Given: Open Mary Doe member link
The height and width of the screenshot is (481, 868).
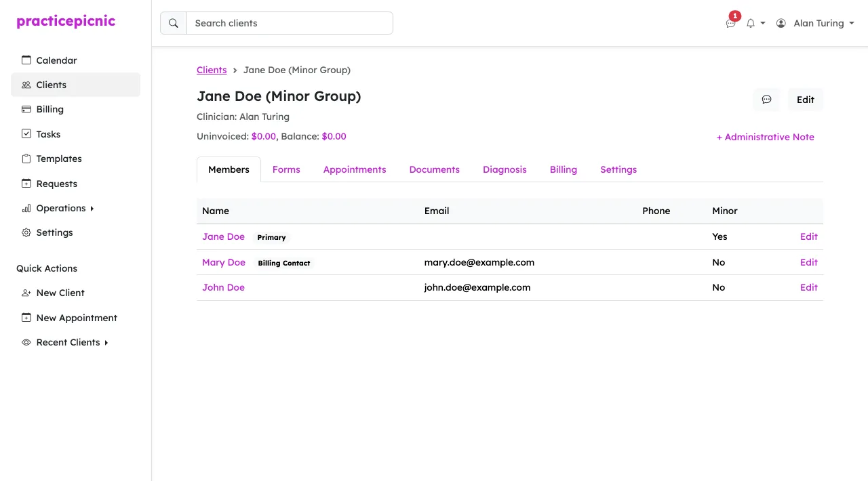Looking at the screenshot, I should tap(224, 262).
